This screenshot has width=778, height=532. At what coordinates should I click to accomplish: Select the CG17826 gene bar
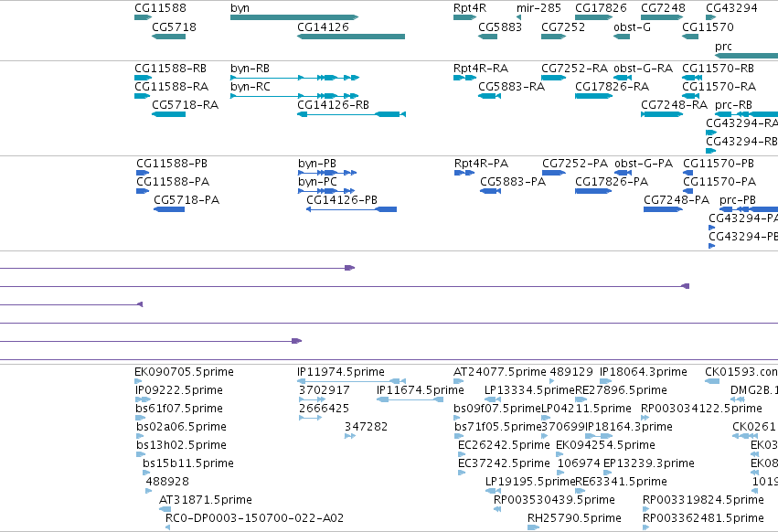coord(593,17)
